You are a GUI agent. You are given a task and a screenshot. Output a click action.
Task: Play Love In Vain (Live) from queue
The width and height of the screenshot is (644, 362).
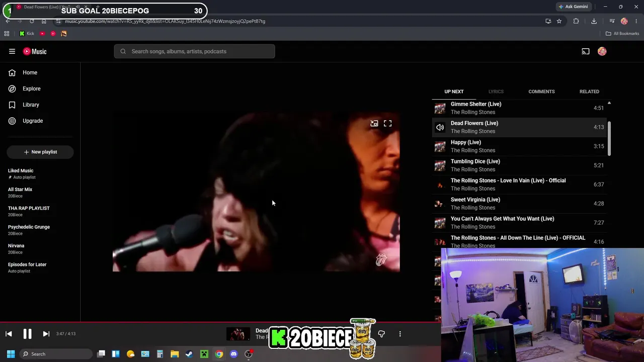click(520, 185)
